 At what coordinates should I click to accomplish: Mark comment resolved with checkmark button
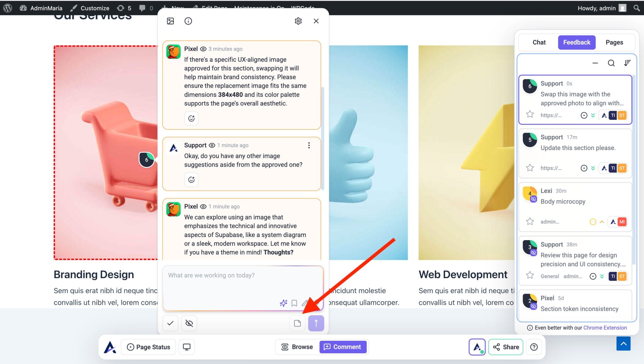coord(170,323)
